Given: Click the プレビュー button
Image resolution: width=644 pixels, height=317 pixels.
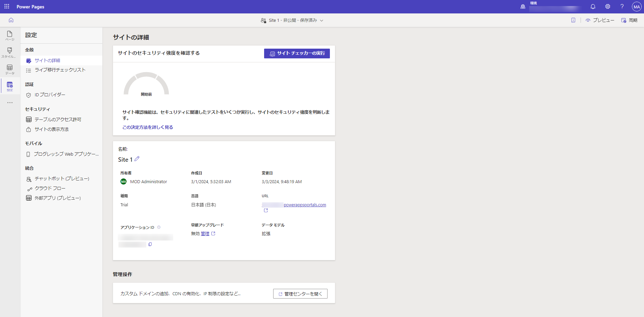Looking at the screenshot, I should [600, 20].
